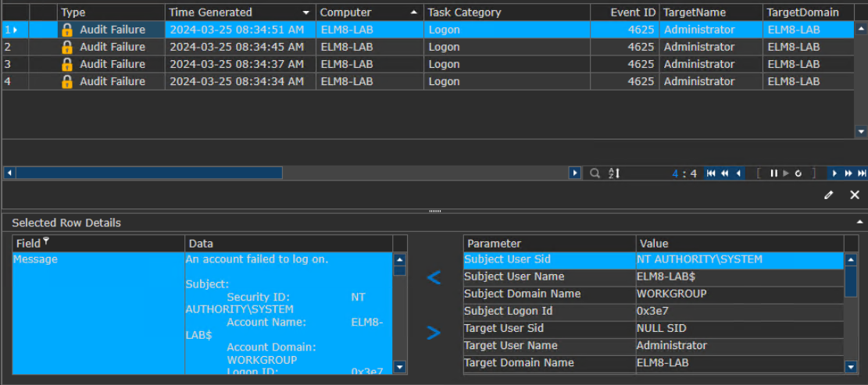Viewport: 868px width, 385px height.
Task: Click the left angle bracket between detail panels
Action: pos(434,277)
